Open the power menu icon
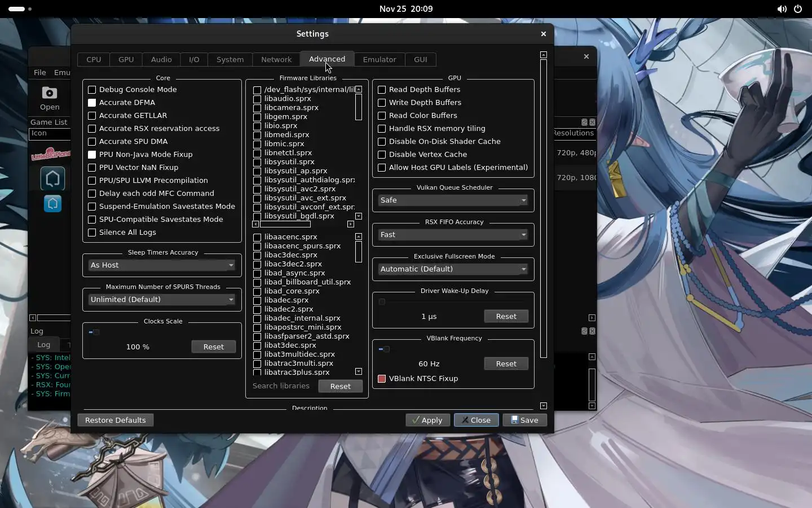The width and height of the screenshot is (812, 508). coord(798,9)
